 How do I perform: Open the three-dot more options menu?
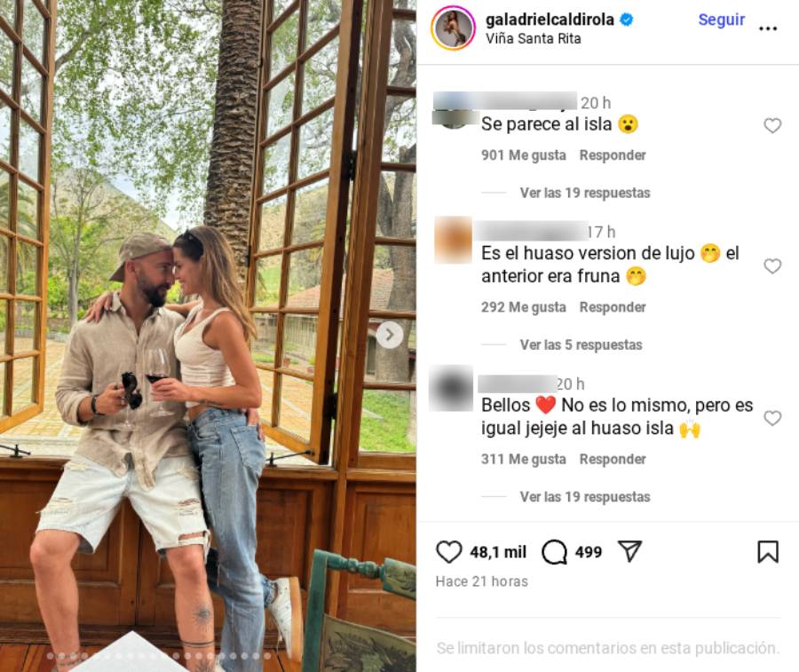point(768,28)
